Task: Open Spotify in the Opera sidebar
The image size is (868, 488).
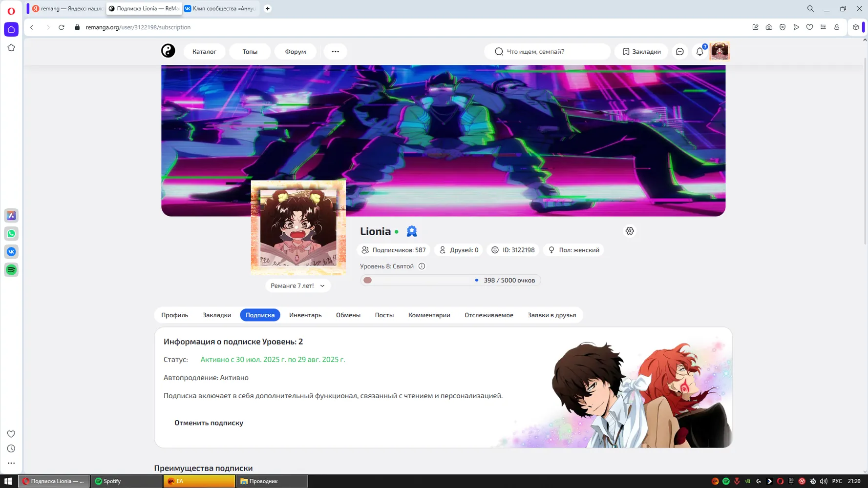Action: pos(11,270)
